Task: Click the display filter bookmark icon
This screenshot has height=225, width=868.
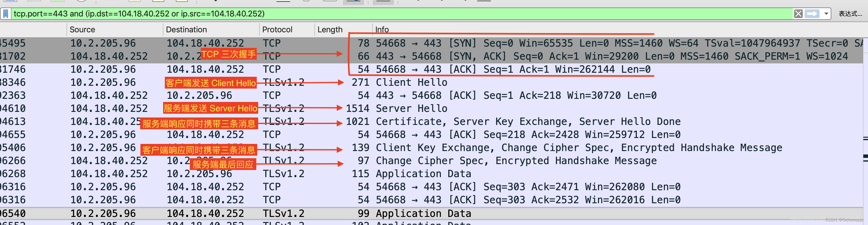Action: [5, 14]
